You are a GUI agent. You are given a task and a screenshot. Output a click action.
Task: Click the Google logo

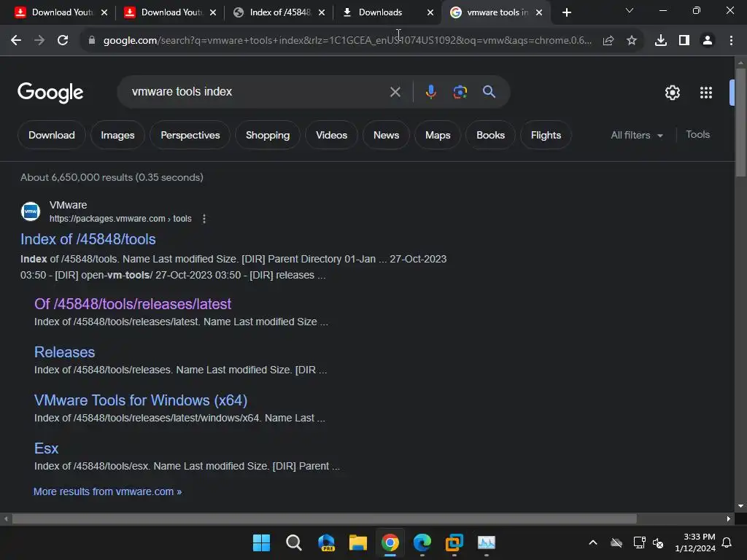click(x=50, y=93)
